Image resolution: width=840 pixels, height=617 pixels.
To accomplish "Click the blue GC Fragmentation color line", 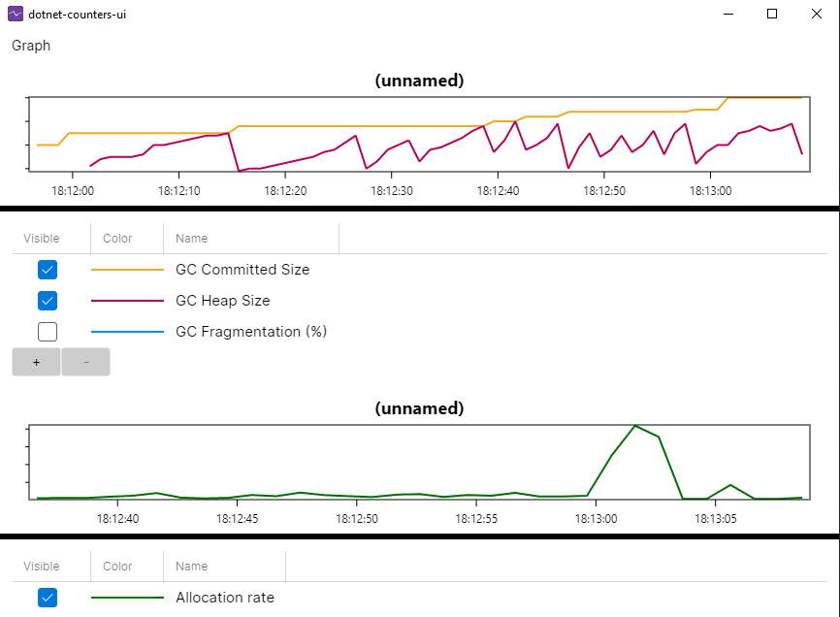I will (127, 332).
